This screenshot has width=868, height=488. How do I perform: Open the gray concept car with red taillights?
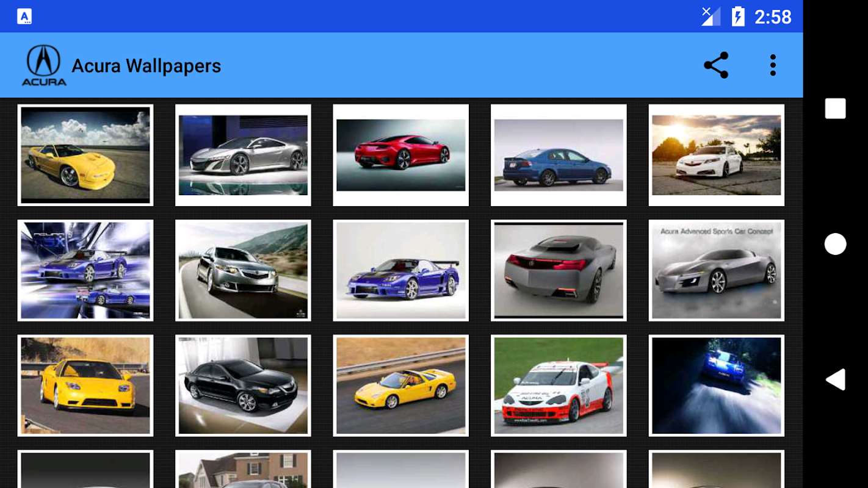[559, 270]
